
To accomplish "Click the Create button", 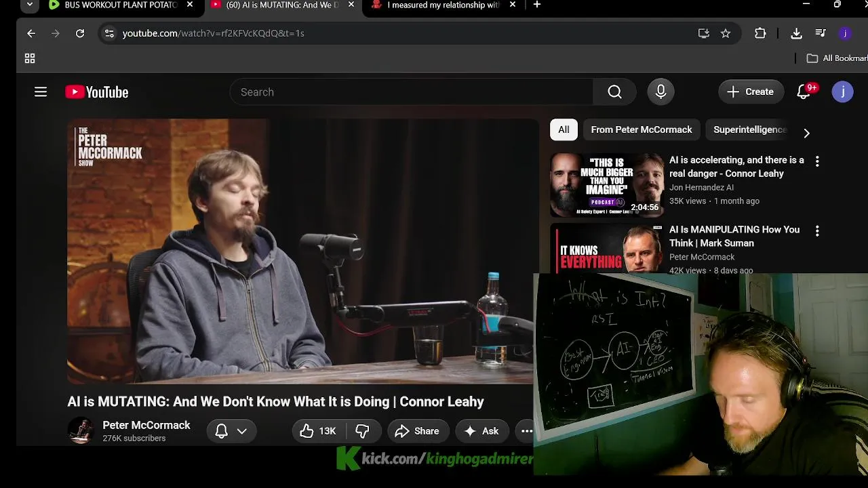I will pyautogui.click(x=750, y=92).
